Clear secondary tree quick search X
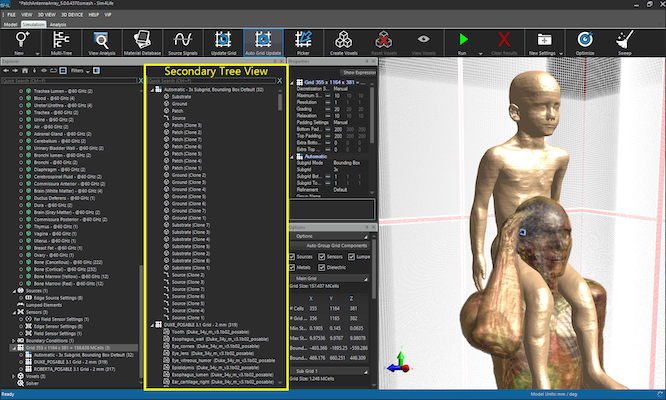The height and width of the screenshot is (400, 666). coord(279,81)
